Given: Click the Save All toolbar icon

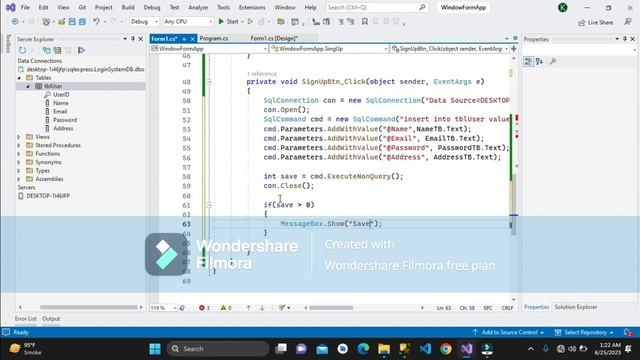Looking at the screenshot, I should tap(82, 22).
